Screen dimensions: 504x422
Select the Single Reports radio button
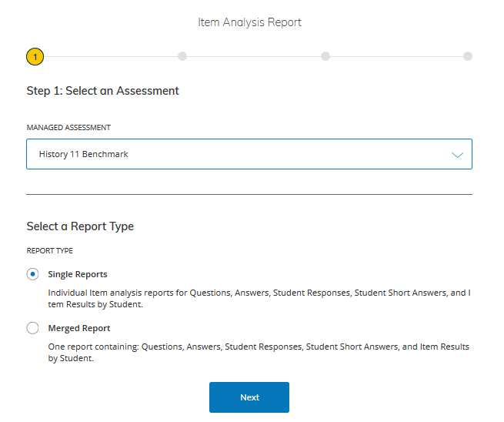pyautogui.click(x=32, y=274)
